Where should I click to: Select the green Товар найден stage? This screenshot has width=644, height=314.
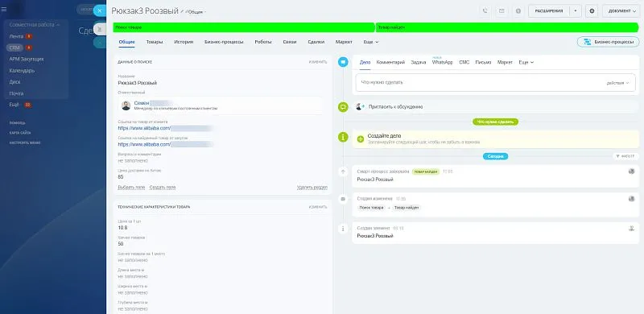[508, 27]
